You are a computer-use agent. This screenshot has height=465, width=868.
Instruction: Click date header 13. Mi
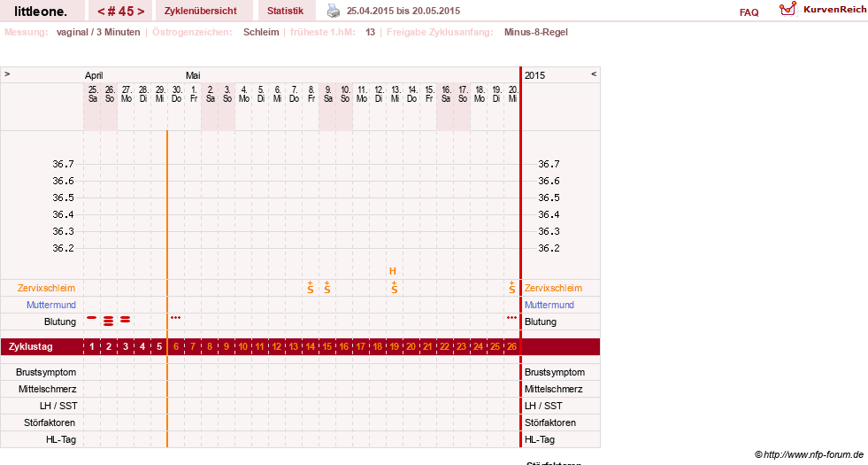click(x=396, y=94)
